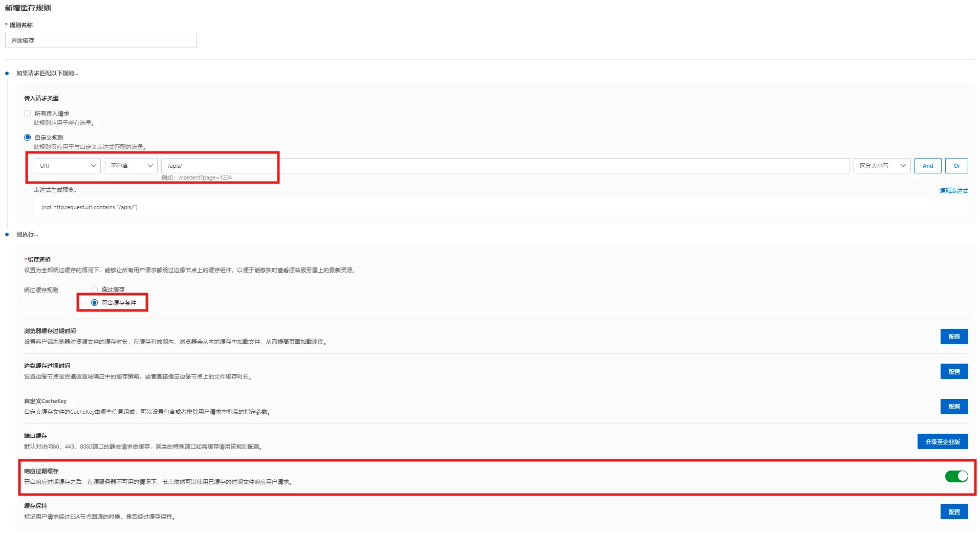Screen dimensions: 980x536
Task: Open the URI match field dropdown
Action: [x=67, y=166]
